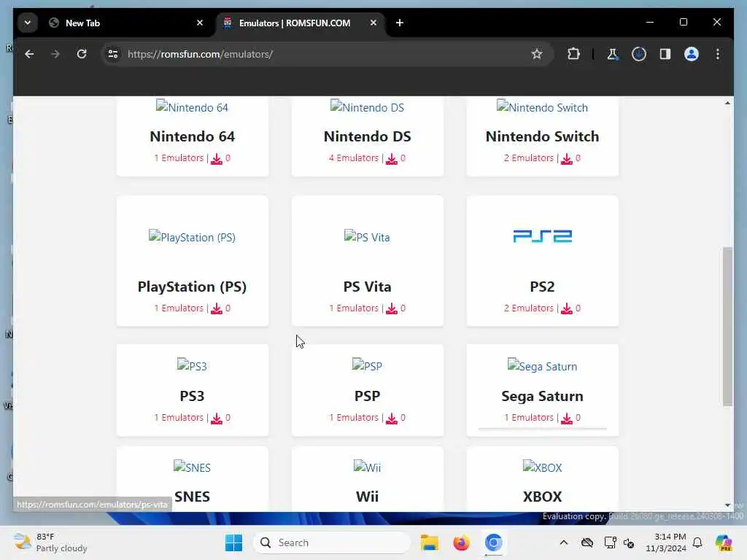Open a new browser tab
The height and width of the screenshot is (560, 747).
[x=400, y=23]
